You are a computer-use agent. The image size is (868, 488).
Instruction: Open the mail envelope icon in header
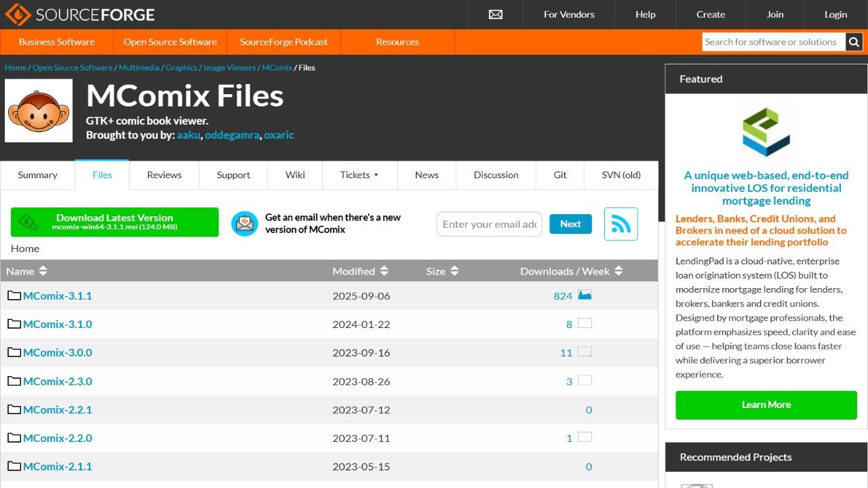(496, 14)
